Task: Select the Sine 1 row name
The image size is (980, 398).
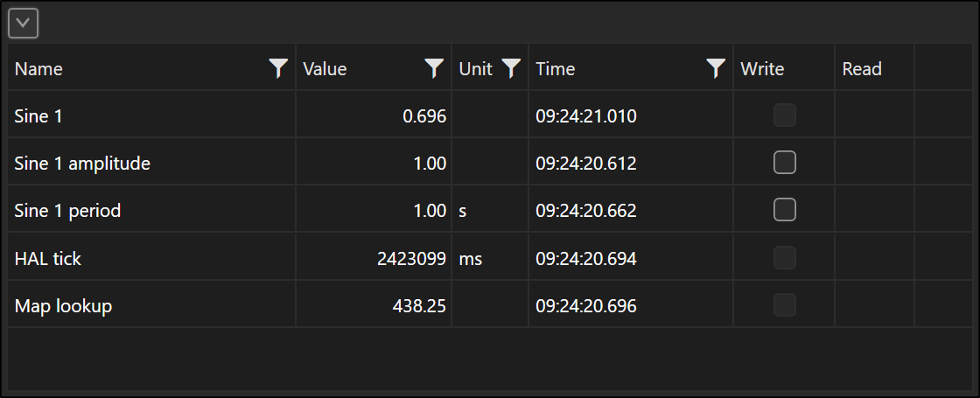Action: (38, 116)
